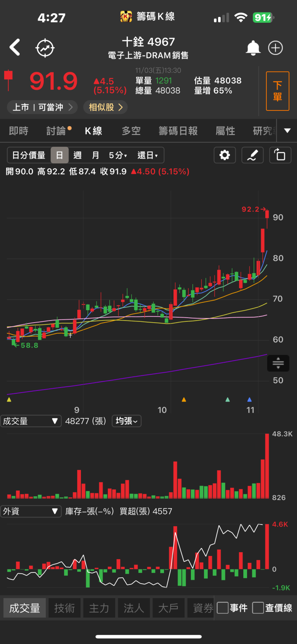Select the 主力 bottom tab
Viewport: 297px width, 644px height.
99,608
